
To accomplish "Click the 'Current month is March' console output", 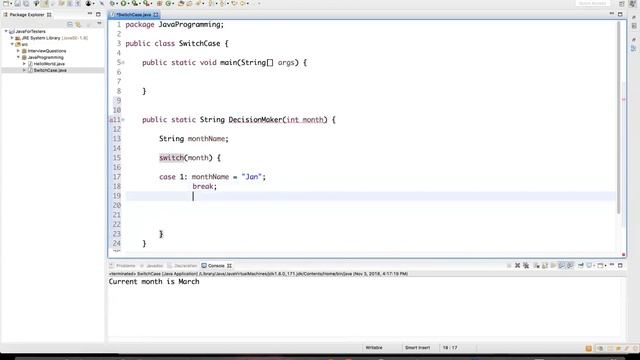I will pyautogui.click(x=154, y=282).
